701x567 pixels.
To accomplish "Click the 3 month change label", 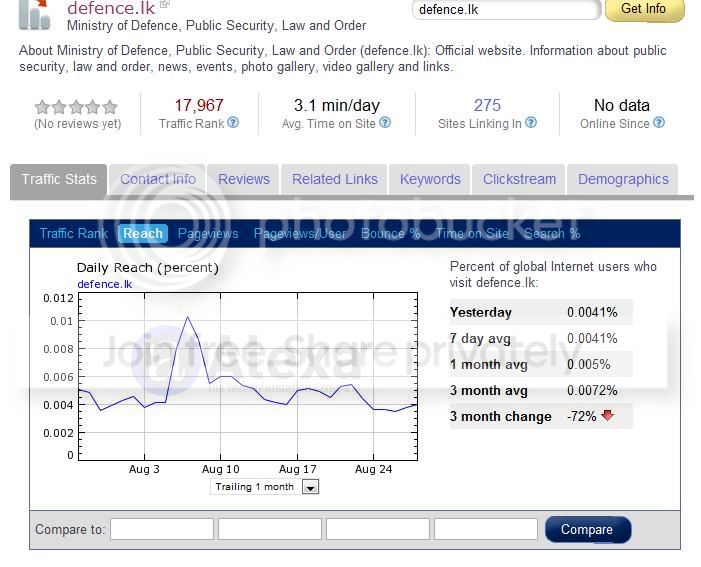I will pyautogui.click(x=500, y=416).
